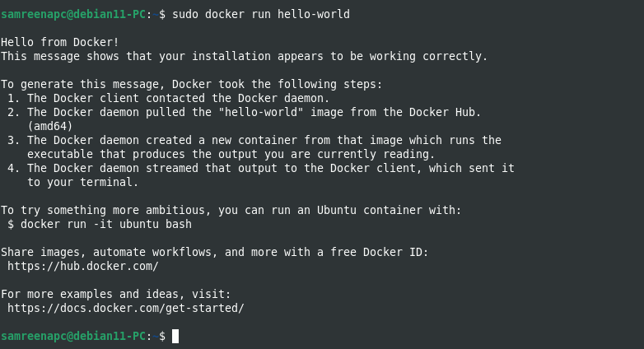Open the docs.docker.com get-started link
The height and width of the screenshot is (349, 644).
tap(125, 309)
